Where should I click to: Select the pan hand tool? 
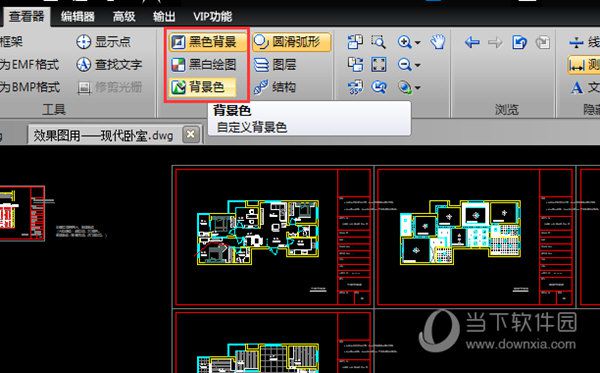click(437, 41)
